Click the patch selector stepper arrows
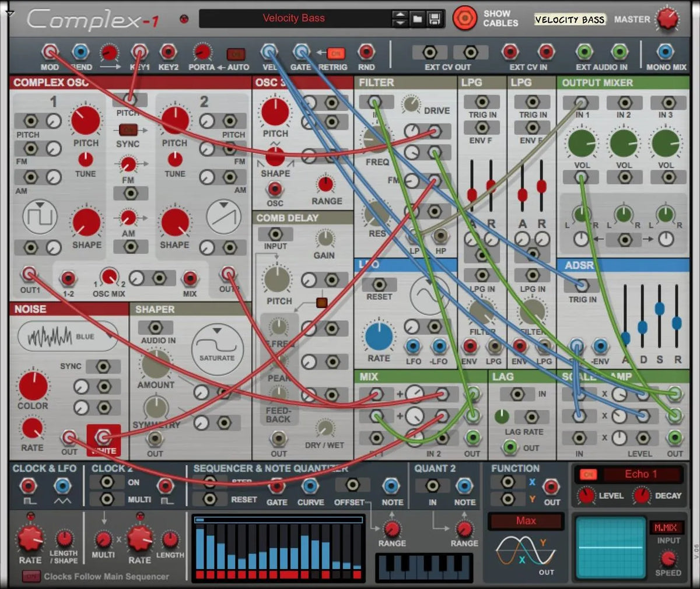The image size is (700, 589). (399, 18)
